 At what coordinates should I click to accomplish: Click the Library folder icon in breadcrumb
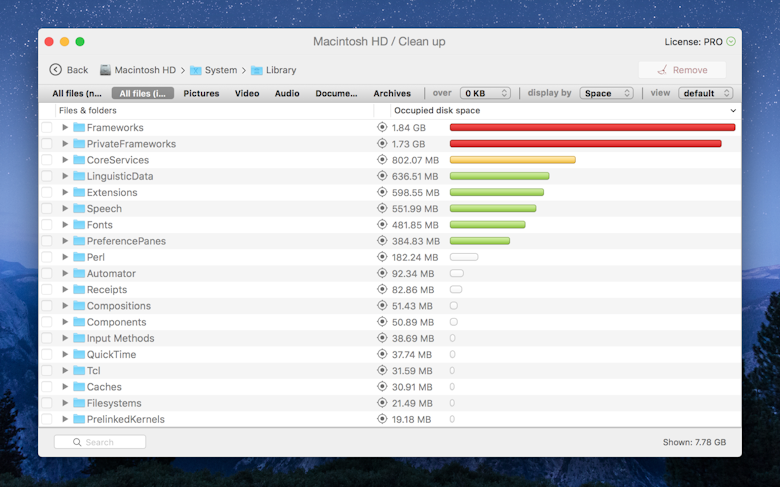(257, 70)
